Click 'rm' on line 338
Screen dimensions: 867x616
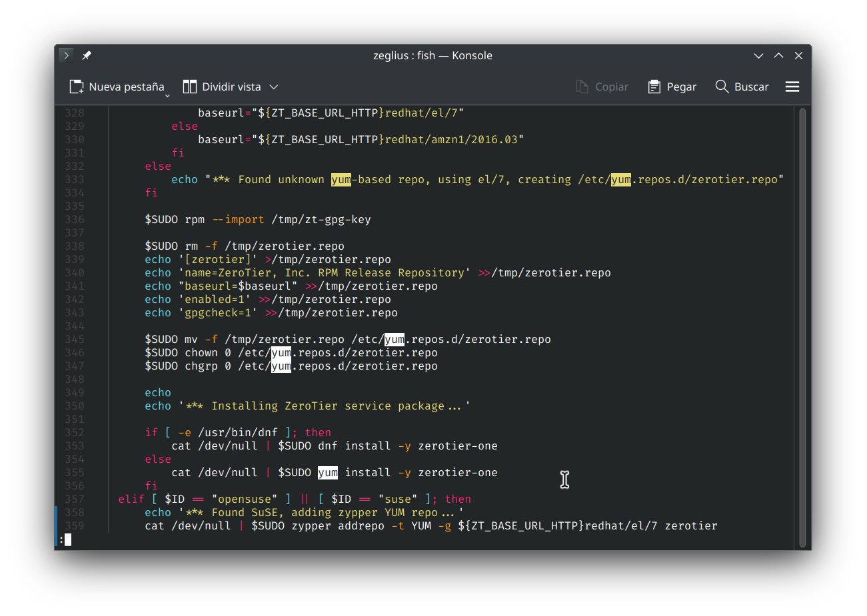point(191,246)
